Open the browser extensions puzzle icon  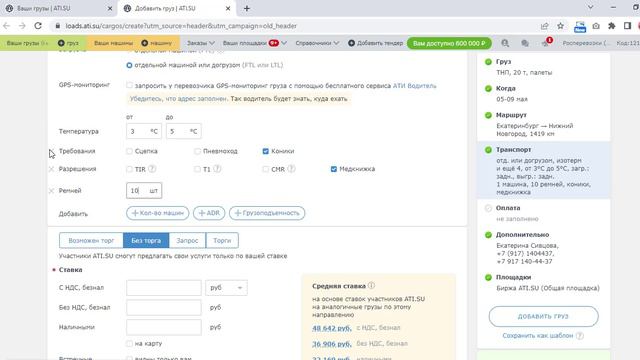pyautogui.click(x=611, y=26)
